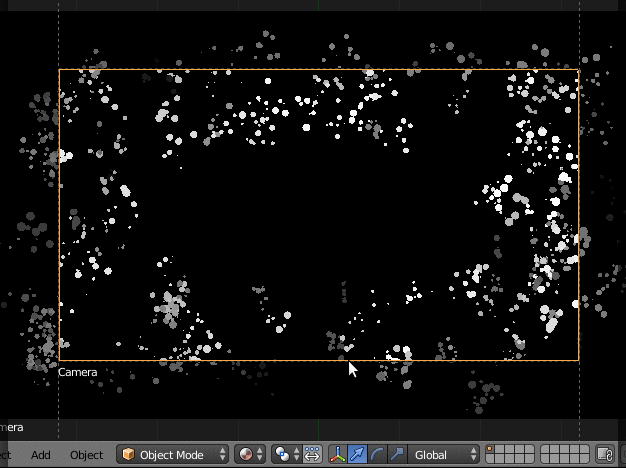The height and width of the screenshot is (468, 626).
Task: Select the scale manipulator icon
Action: click(x=397, y=454)
